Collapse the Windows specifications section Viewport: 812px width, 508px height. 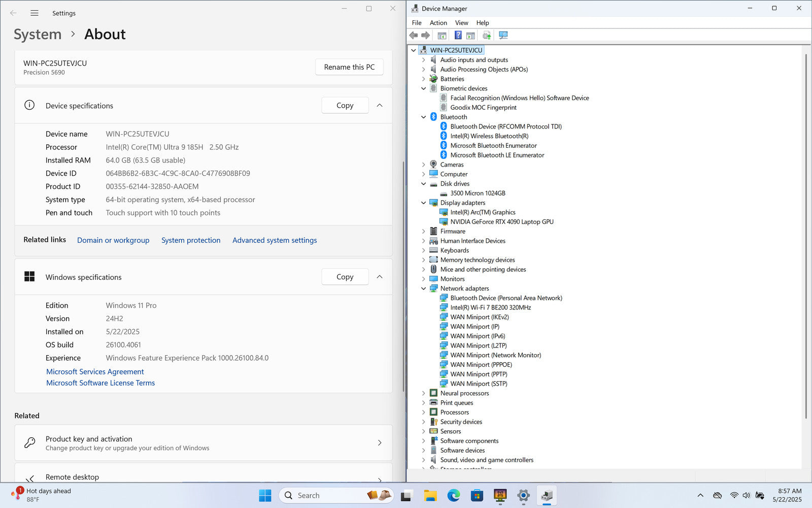[380, 277]
